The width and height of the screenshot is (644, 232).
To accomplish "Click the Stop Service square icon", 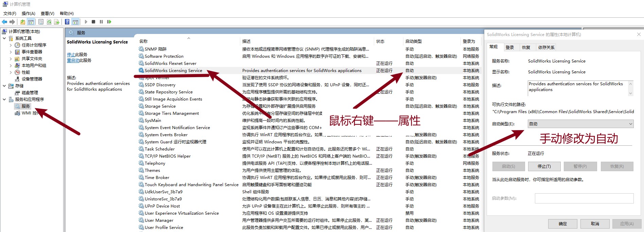I will tap(93, 22).
